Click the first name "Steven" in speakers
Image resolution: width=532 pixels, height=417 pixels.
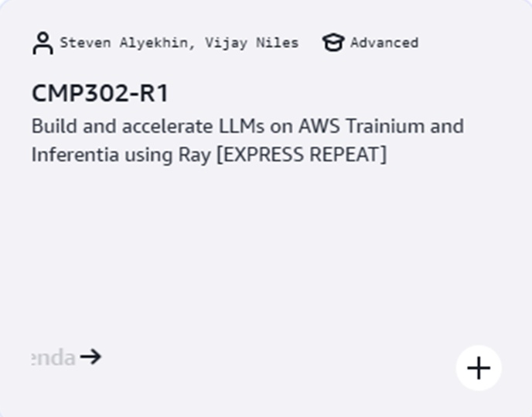coord(85,43)
